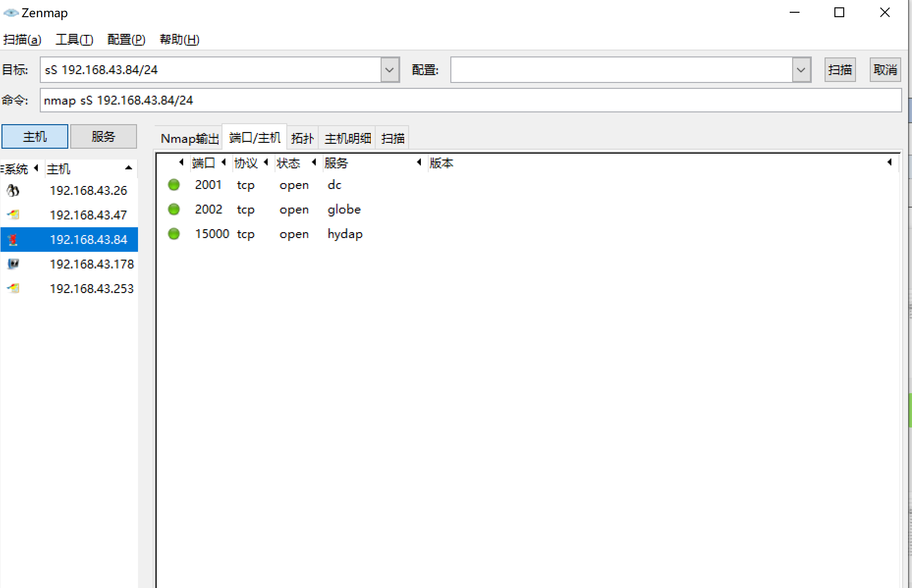Open the profile (配置) dropdown arrow

801,70
